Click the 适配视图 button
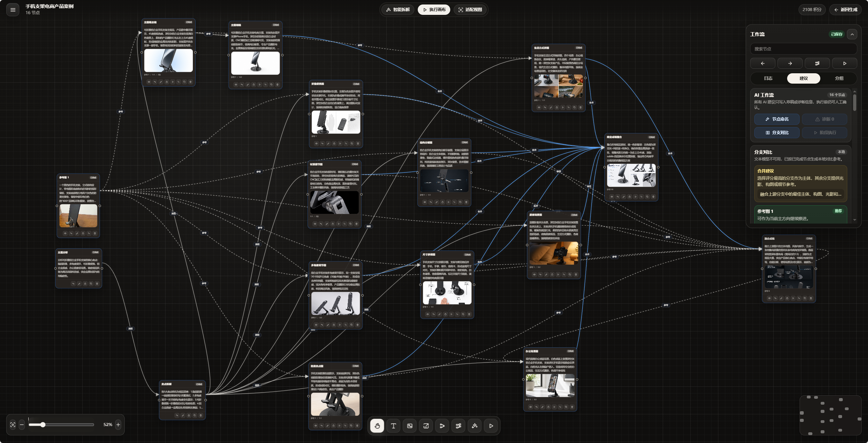Image resolution: width=868 pixels, height=443 pixels. click(470, 10)
